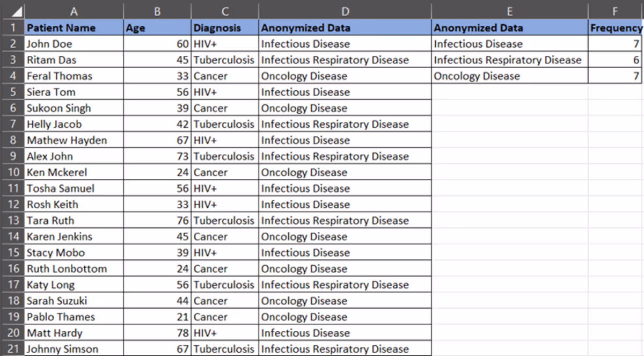644x356 pixels.
Task: Click age 78 in Matt Hardy's row
Action: click(x=157, y=333)
